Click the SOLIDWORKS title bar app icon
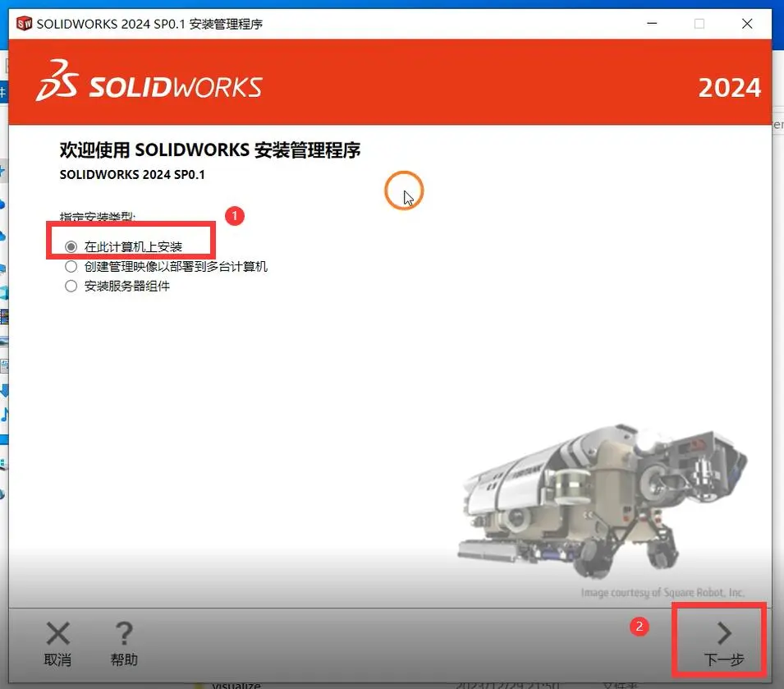Screen dimensions: 784x689 tap(24, 24)
